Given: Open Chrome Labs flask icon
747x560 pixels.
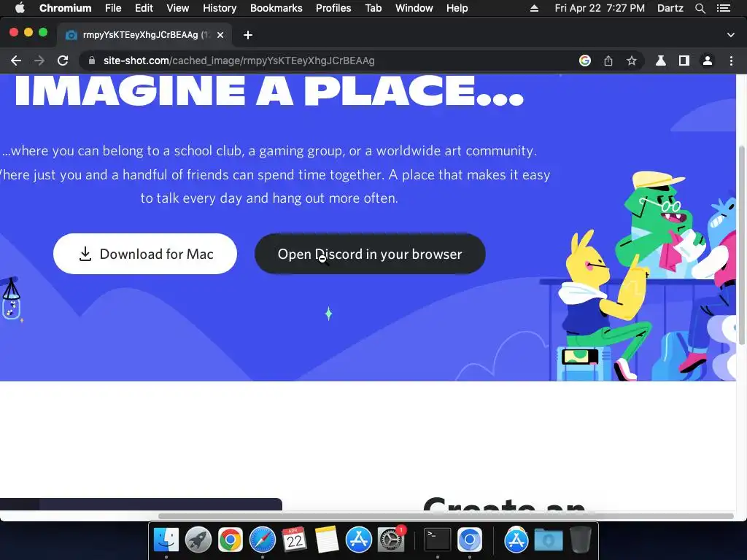Looking at the screenshot, I should (x=661, y=61).
